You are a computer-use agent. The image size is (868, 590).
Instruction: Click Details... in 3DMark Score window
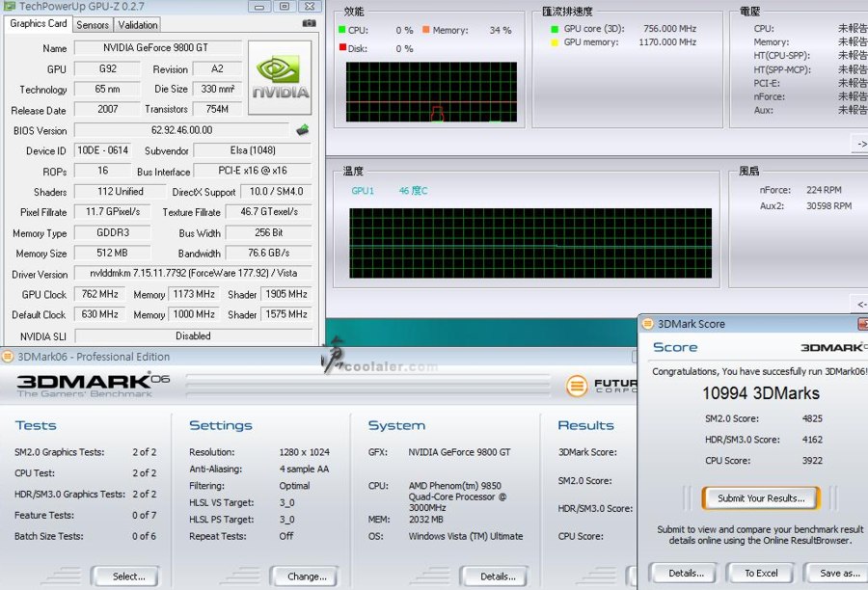click(683, 574)
